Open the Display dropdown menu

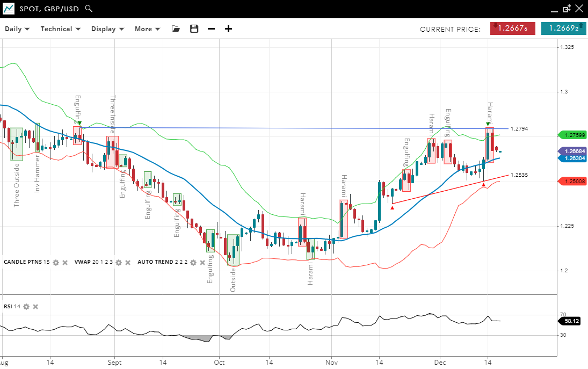tap(107, 29)
